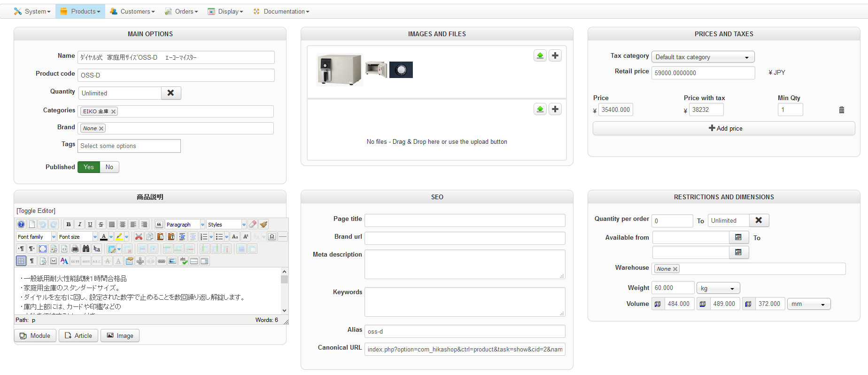
Task: Remove the EIKO category tag
Action: click(x=113, y=111)
